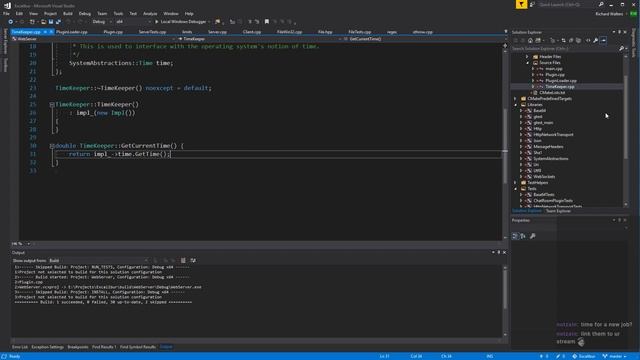This screenshot has height=360, width=640.
Task: Expand the CMakePredefinedTargets folder
Action: pos(515,99)
